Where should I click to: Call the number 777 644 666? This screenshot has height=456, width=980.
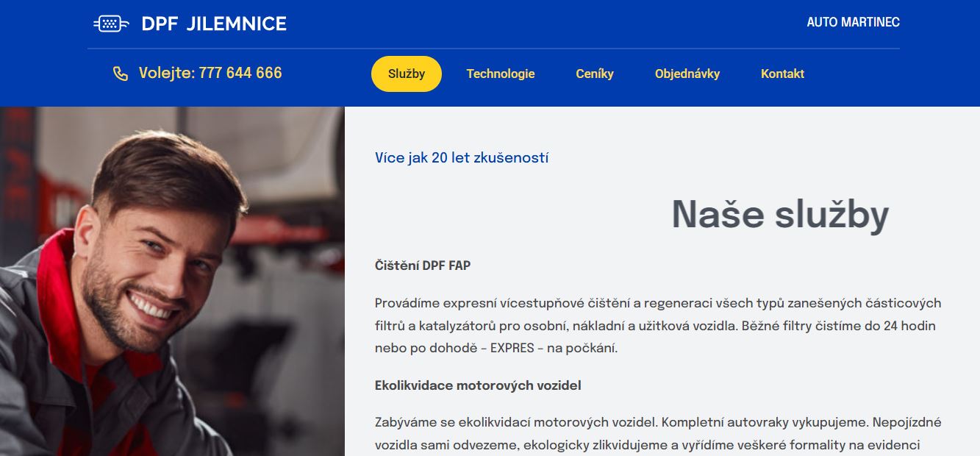[x=240, y=73]
